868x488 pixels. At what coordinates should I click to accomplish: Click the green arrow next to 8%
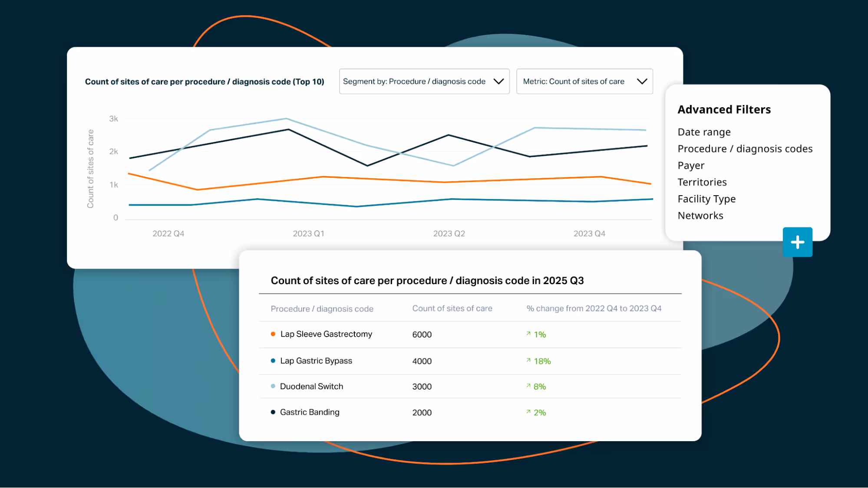[528, 386]
